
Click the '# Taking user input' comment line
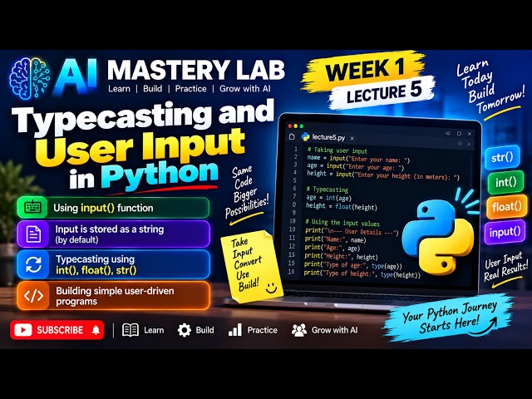pos(337,150)
